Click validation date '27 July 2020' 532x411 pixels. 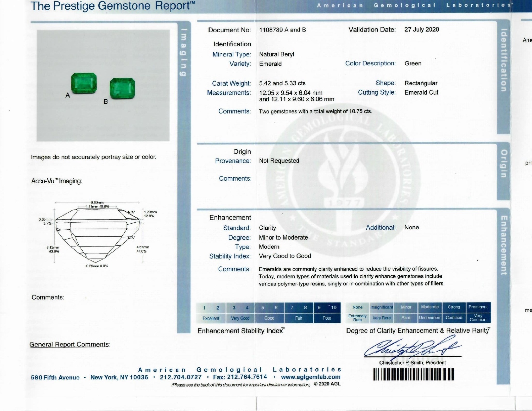click(422, 30)
